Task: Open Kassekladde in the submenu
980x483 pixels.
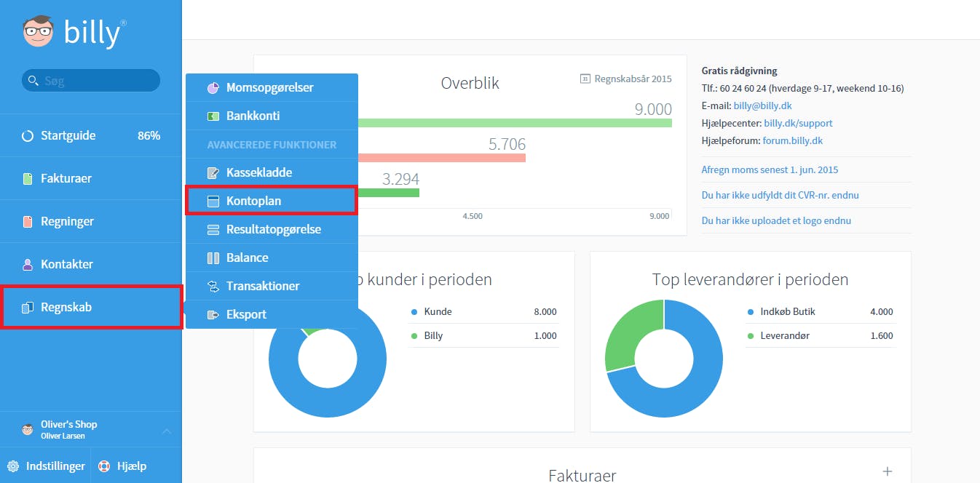Action: point(272,173)
